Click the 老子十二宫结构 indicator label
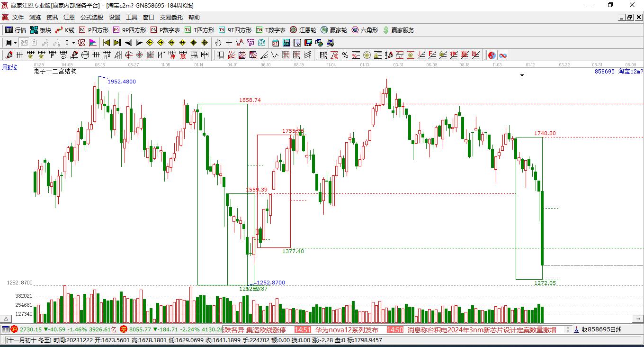The image size is (644, 347). (55, 72)
